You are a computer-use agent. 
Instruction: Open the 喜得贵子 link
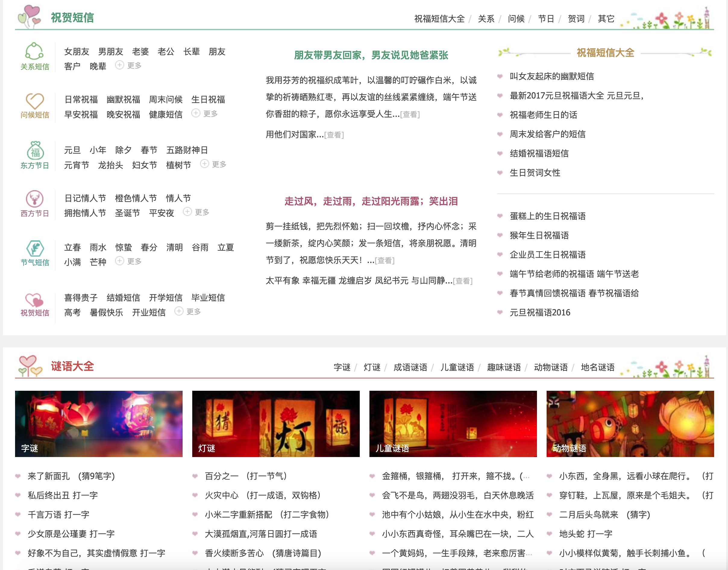[81, 297]
